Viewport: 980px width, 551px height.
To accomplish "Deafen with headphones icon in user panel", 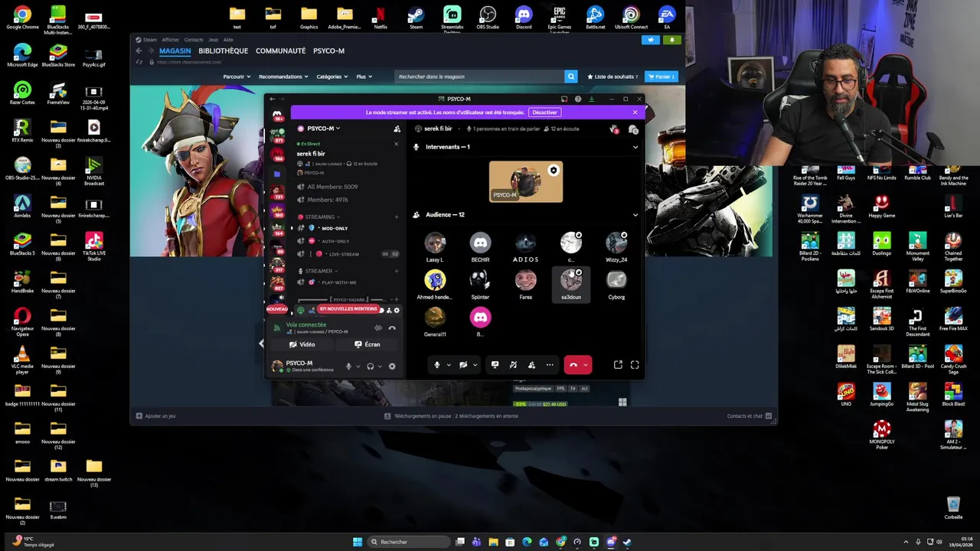I will tap(371, 366).
